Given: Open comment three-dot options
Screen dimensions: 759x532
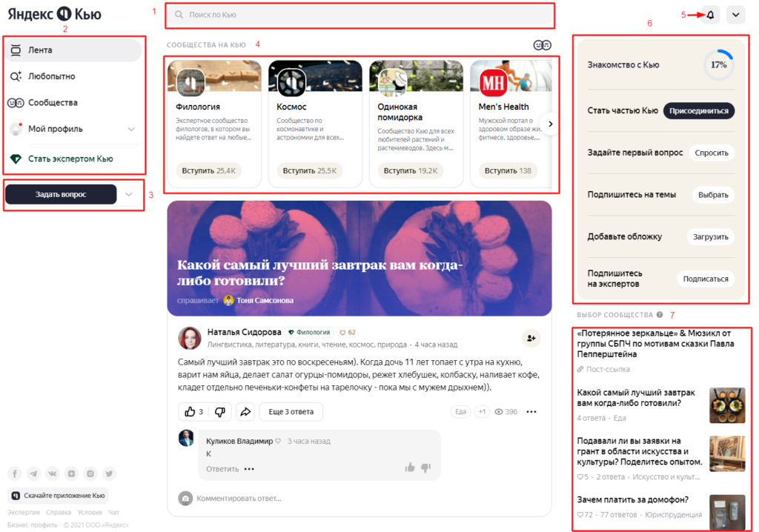Looking at the screenshot, I should click(249, 469).
